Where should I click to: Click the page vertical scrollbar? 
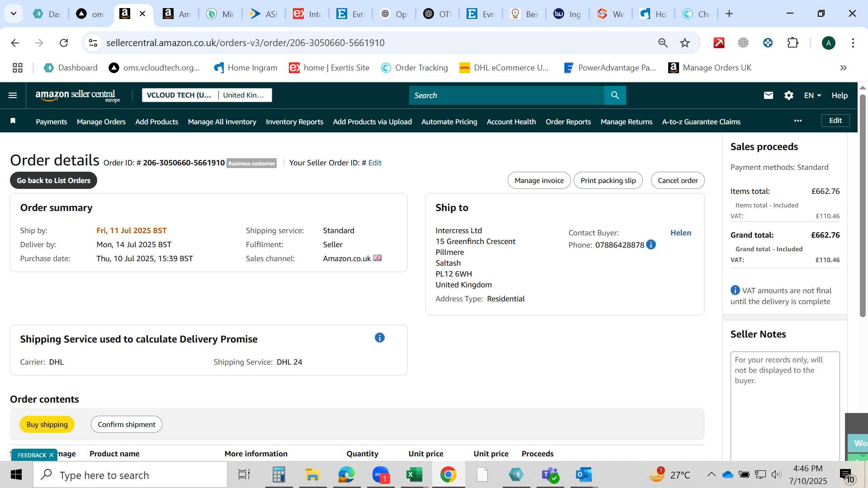click(863, 205)
